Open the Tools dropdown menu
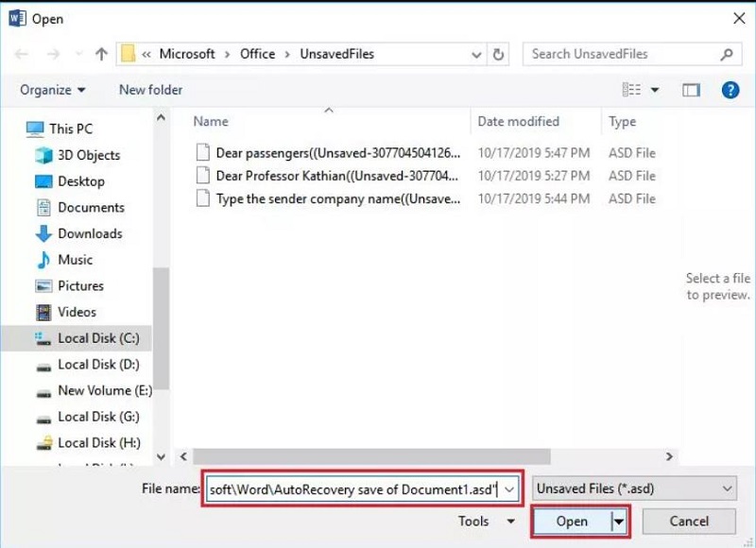Image resolution: width=756 pixels, height=548 pixels. coord(486,521)
